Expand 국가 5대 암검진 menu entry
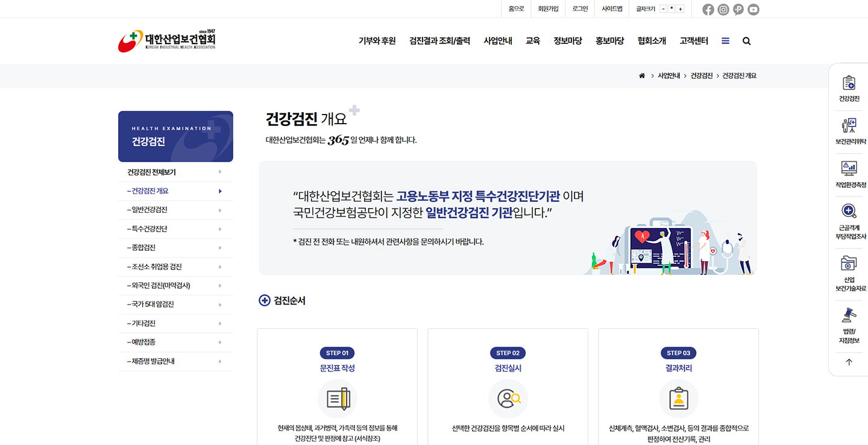This screenshot has width=868, height=445. tap(175, 305)
